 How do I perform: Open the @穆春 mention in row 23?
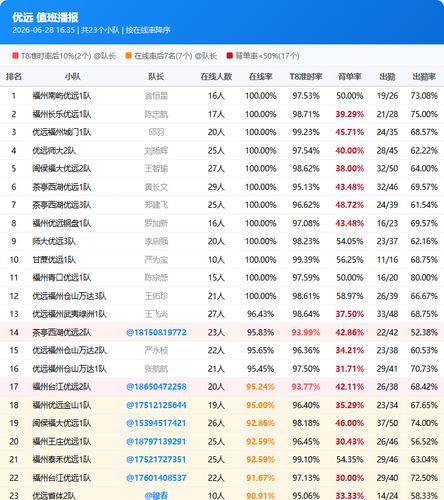[156, 496]
